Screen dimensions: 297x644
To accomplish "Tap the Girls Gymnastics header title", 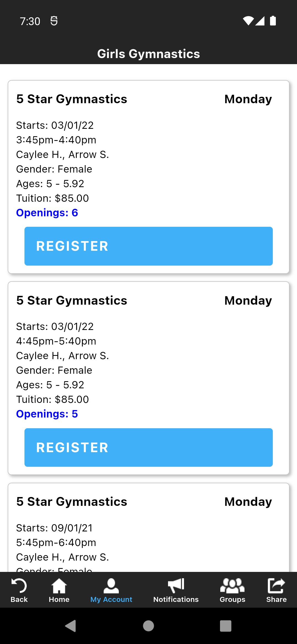I will [148, 54].
